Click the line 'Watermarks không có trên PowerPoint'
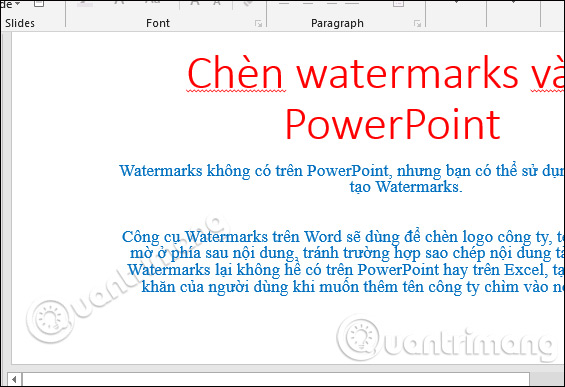Screen dimensions: 565x387 click(x=342, y=171)
